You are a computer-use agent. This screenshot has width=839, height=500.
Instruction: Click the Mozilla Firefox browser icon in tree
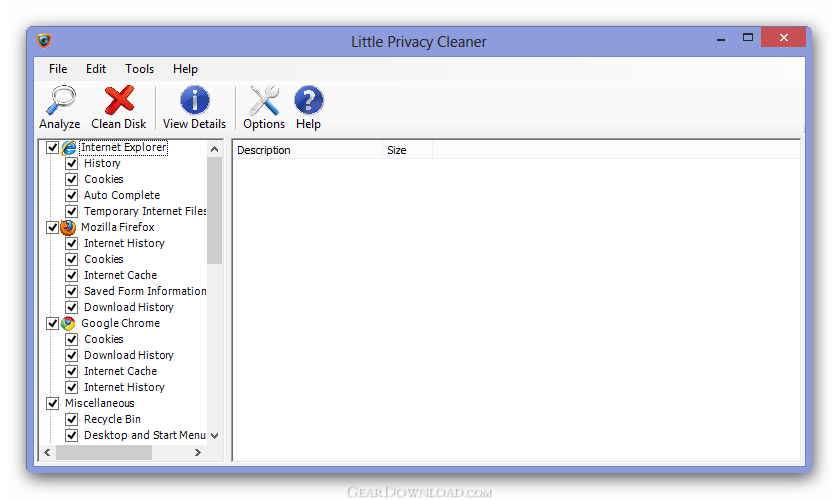[68, 228]
